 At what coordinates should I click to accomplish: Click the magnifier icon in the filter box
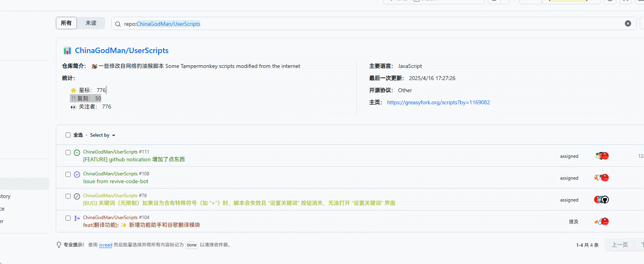(118, 24)
